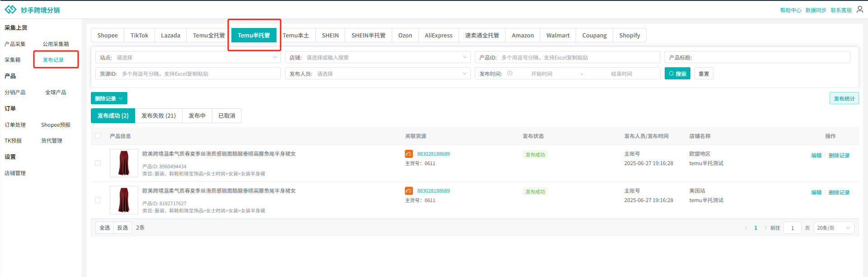Viewport: 868px width, 277px height.
Task: Open the 发布统计 statistics button
Action: pyautogui.click(x=844, y=98)
